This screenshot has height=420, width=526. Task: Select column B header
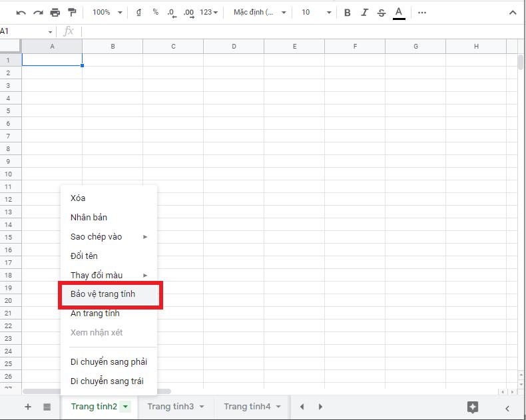click(113, 47)
